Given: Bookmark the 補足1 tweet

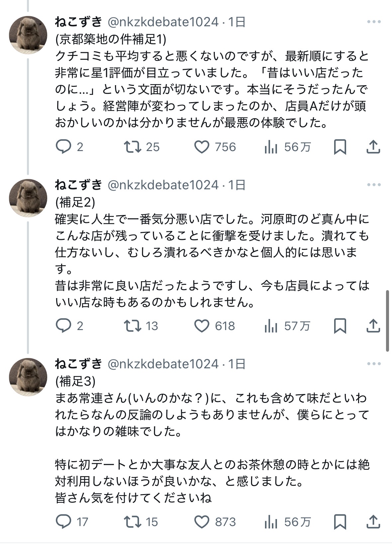Looking at the screenshot, I should click(x=340, y=147).
